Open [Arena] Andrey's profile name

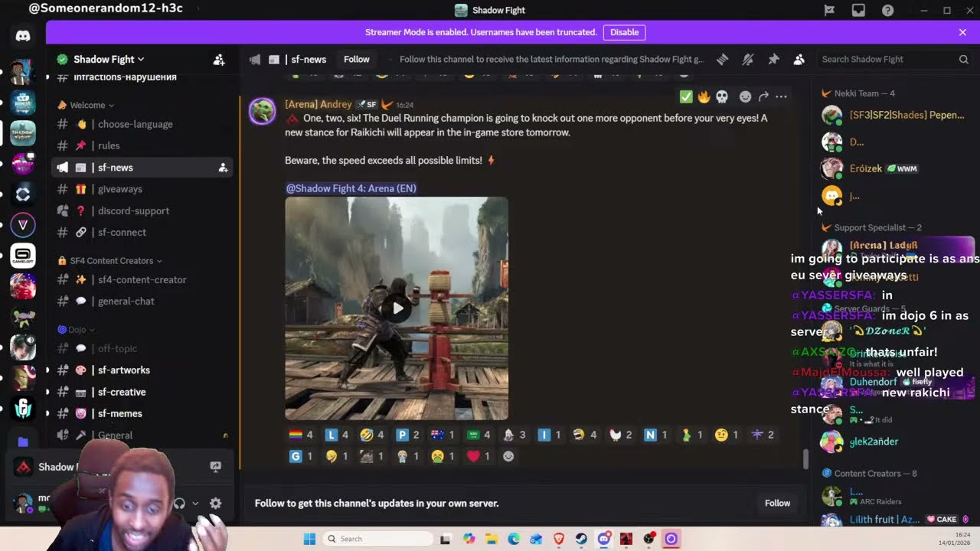[x=318, y=104]
